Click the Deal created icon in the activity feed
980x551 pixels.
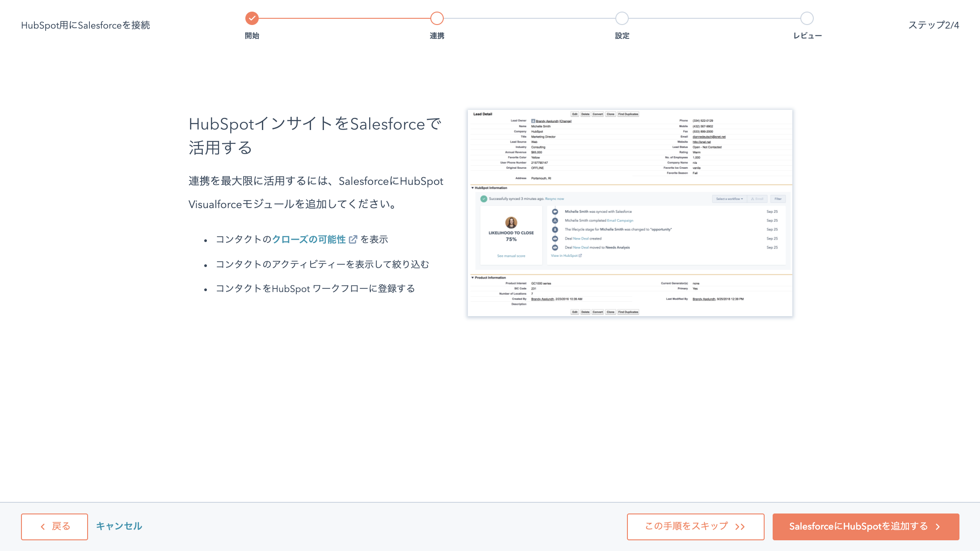[x=555, y=238]
